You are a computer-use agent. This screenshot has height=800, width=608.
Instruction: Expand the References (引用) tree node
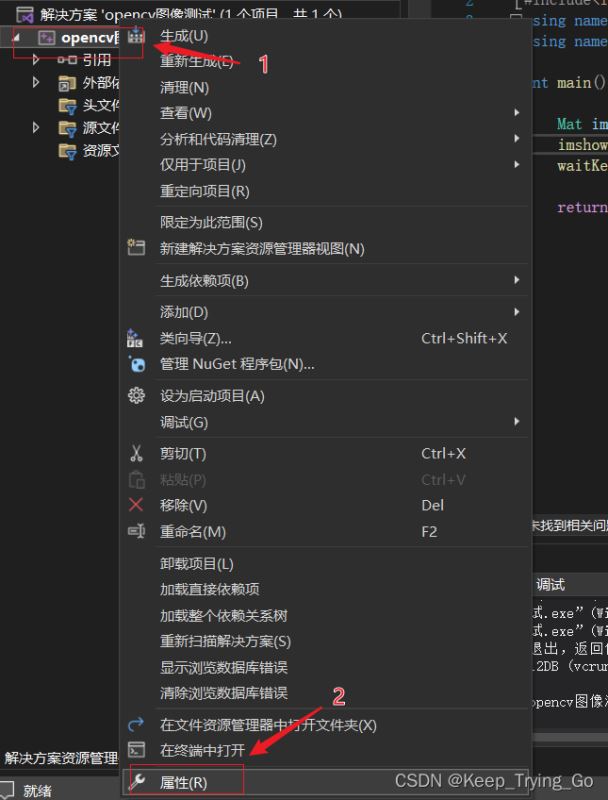coord(37,60)
